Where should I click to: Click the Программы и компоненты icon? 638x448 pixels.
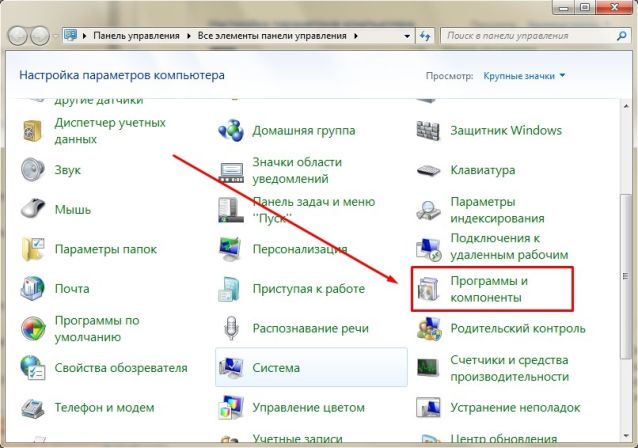[x=428, y=288]
